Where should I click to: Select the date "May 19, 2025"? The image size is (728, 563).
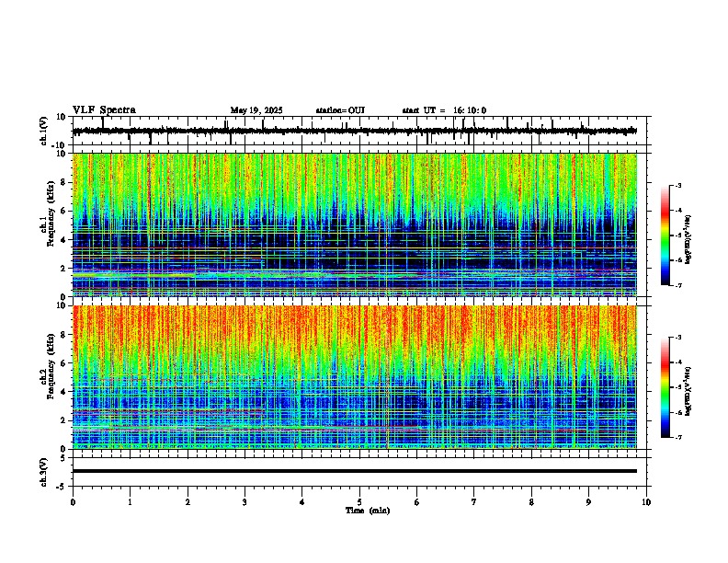[x=256, y=110]
